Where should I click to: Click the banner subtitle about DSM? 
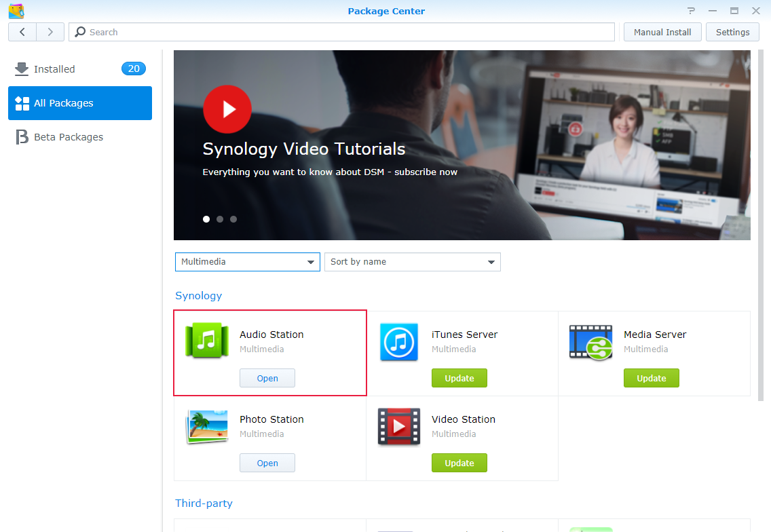(330, 172)
